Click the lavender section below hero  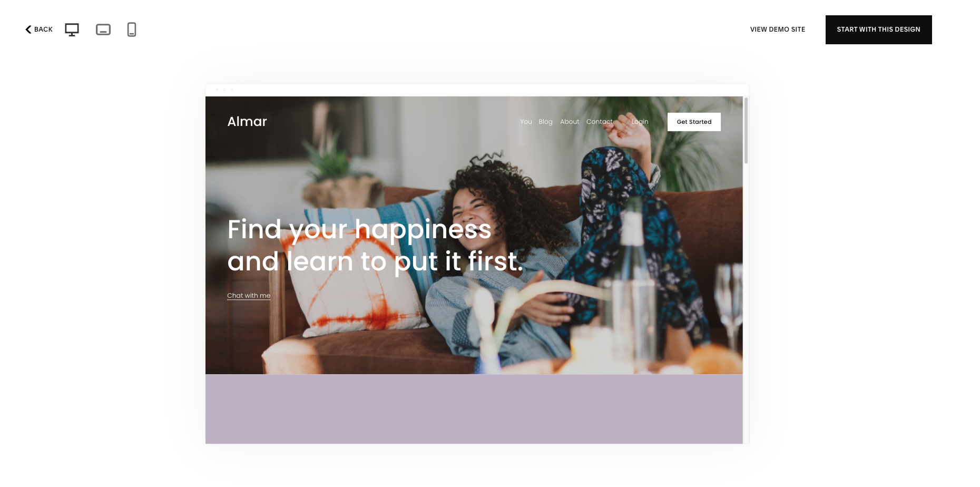[474, 409]
